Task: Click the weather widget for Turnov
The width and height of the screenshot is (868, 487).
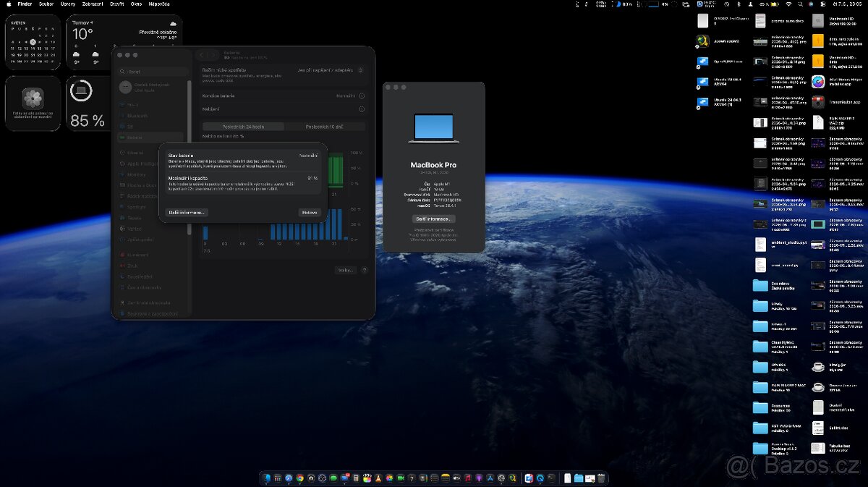Action: (x=124, y=42)
